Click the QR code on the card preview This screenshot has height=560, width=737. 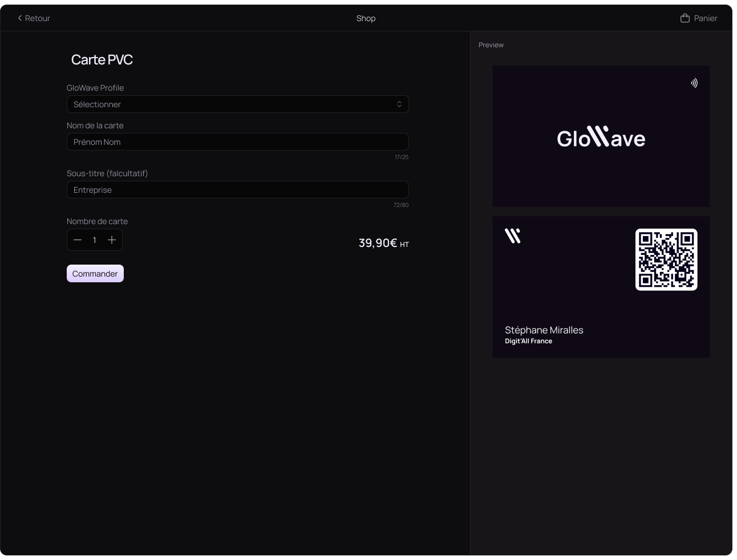(666, 259)
